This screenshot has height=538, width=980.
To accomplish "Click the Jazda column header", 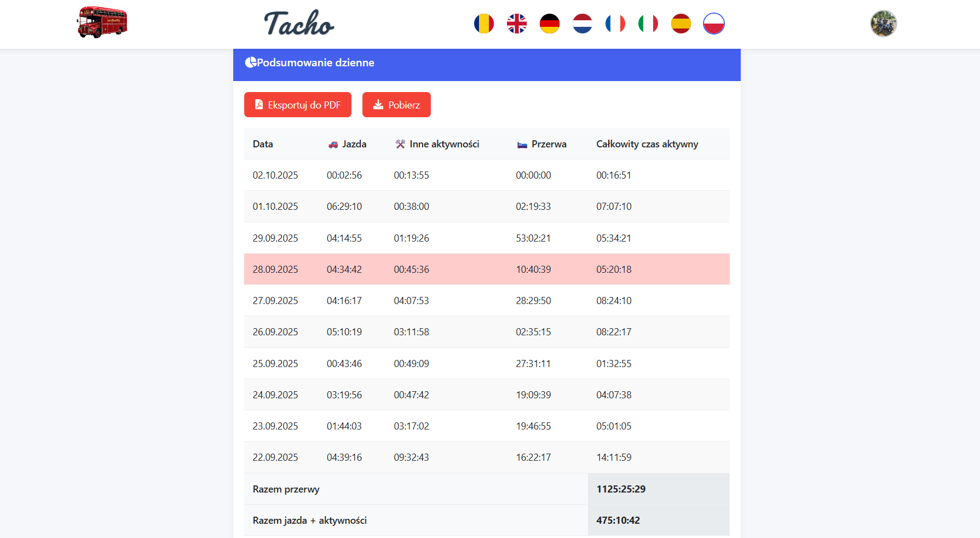I will tap(348, 144).
